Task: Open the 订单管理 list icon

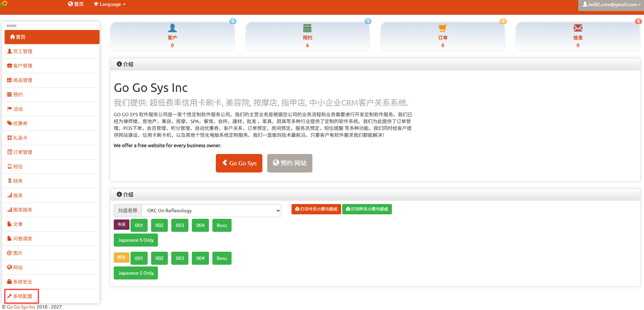Action: 10,152
